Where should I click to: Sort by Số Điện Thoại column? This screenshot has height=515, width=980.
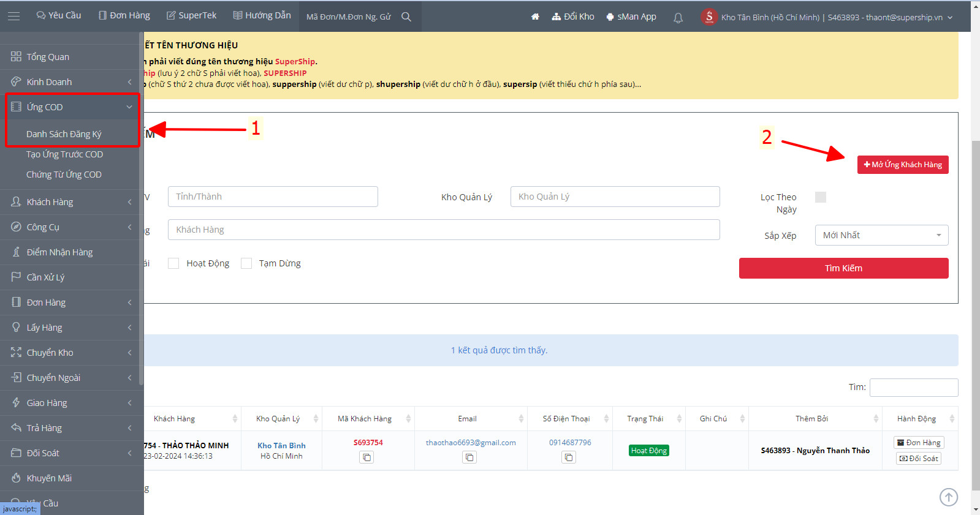(x=570, y=419)
